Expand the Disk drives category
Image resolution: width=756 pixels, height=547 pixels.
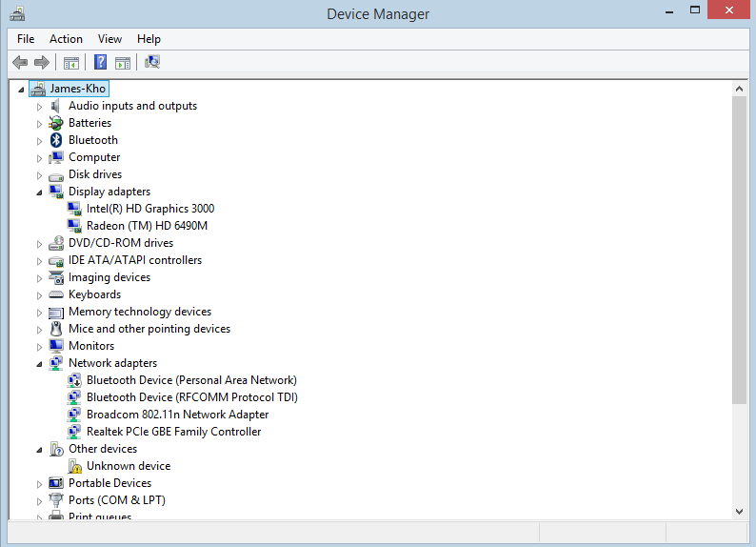tap(40, 174)
